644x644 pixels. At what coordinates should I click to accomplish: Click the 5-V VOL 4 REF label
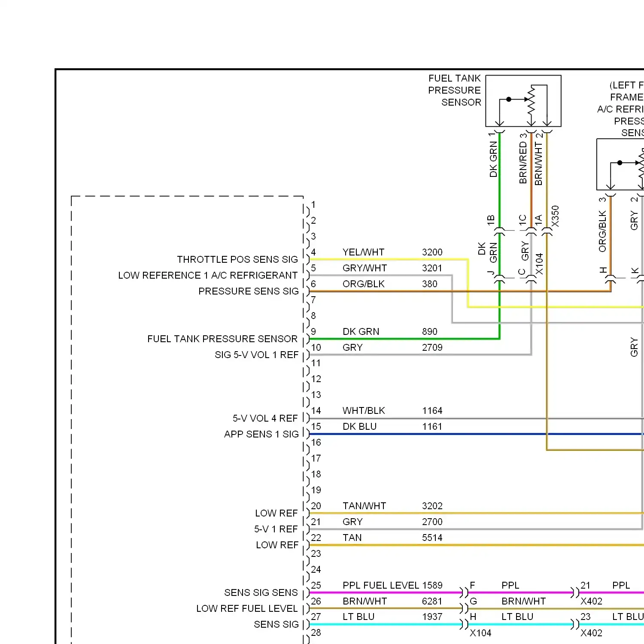265,418
